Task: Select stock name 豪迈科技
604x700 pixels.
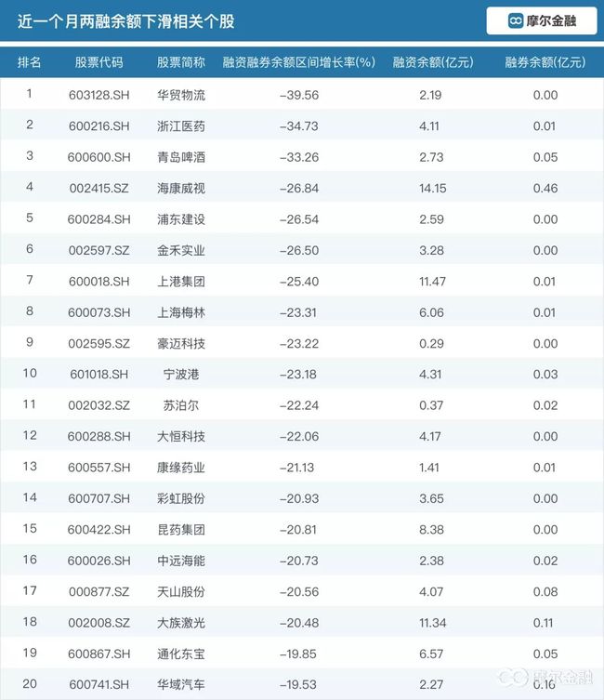Action: (x=181, y=343)
